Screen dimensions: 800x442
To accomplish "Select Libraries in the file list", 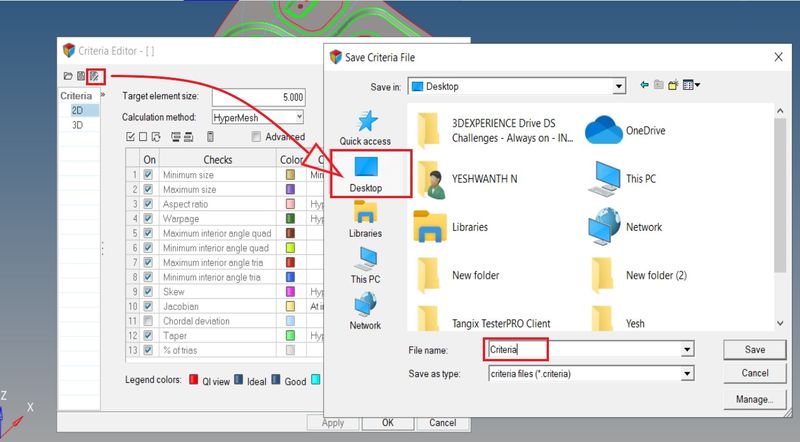I will coord(451,227).
